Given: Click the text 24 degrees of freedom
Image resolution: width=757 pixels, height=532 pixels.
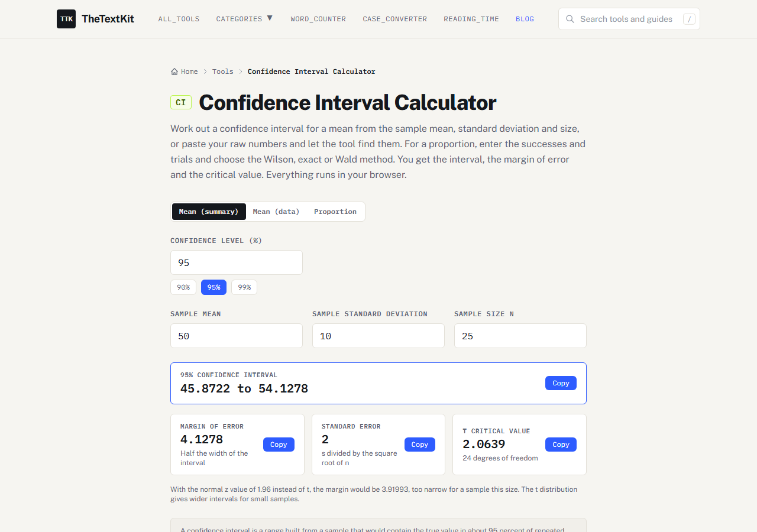Looking at the screenshot, I should [500, 458].
